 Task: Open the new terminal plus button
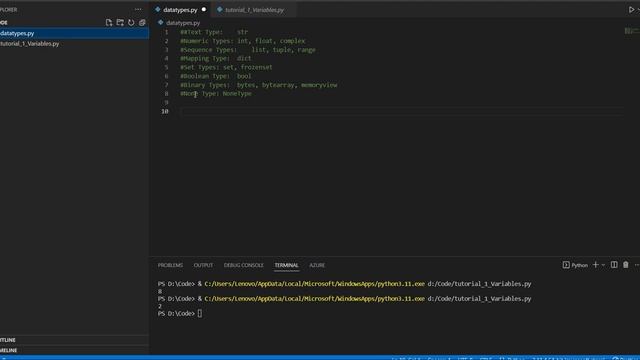(x=596, y=265)
